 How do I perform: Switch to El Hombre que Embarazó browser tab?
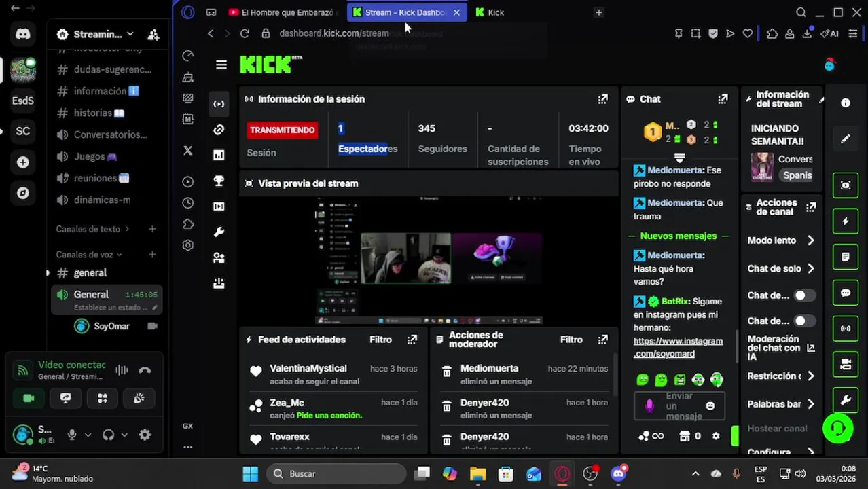coord(284,12)
